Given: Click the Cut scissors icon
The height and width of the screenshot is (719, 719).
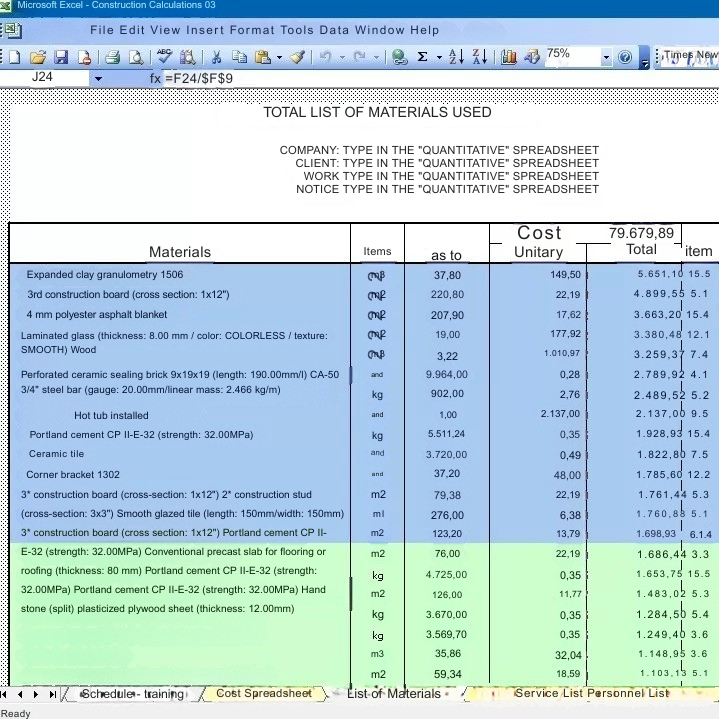Looking at the screenshot, I should [x=214, y=57].
